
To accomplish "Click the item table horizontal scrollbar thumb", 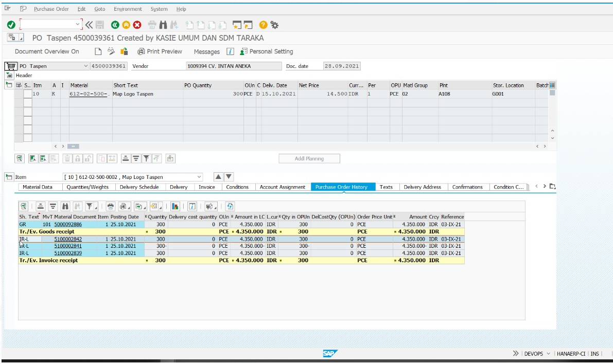I will tap(73, 147).
